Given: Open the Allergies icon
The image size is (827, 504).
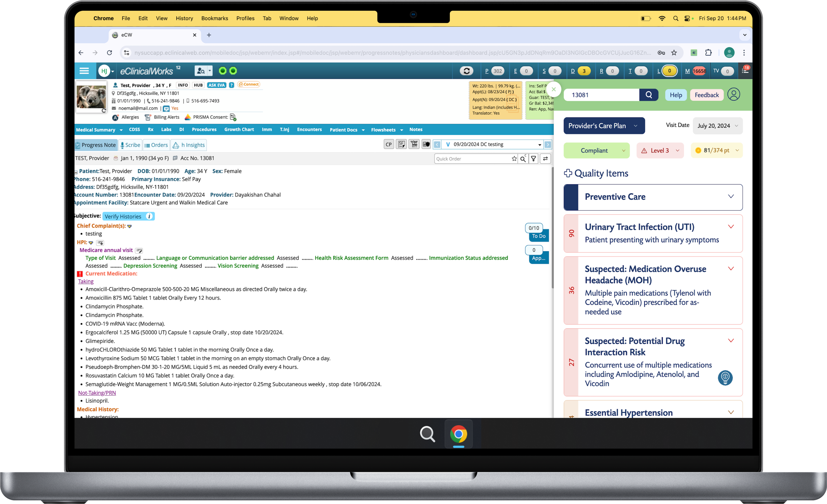Looking at the screenshot, I should point(115,117).
